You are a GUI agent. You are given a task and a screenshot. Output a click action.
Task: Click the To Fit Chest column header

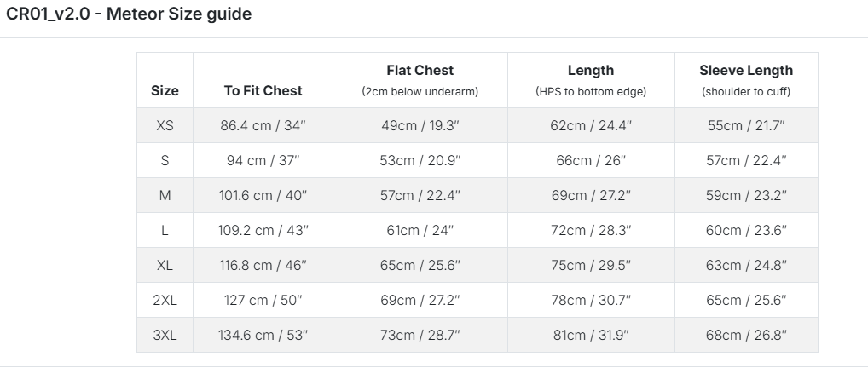click(263, 91)
